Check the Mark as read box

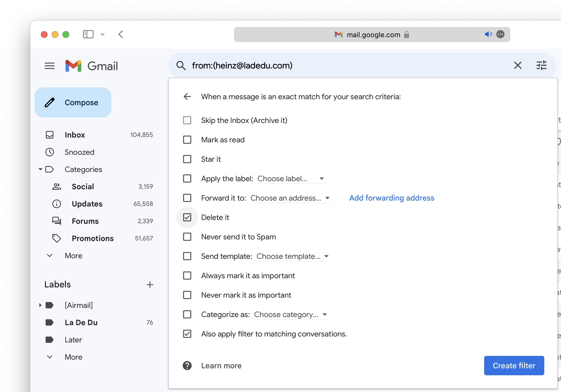pyautogui.click(x=187, y=140)
